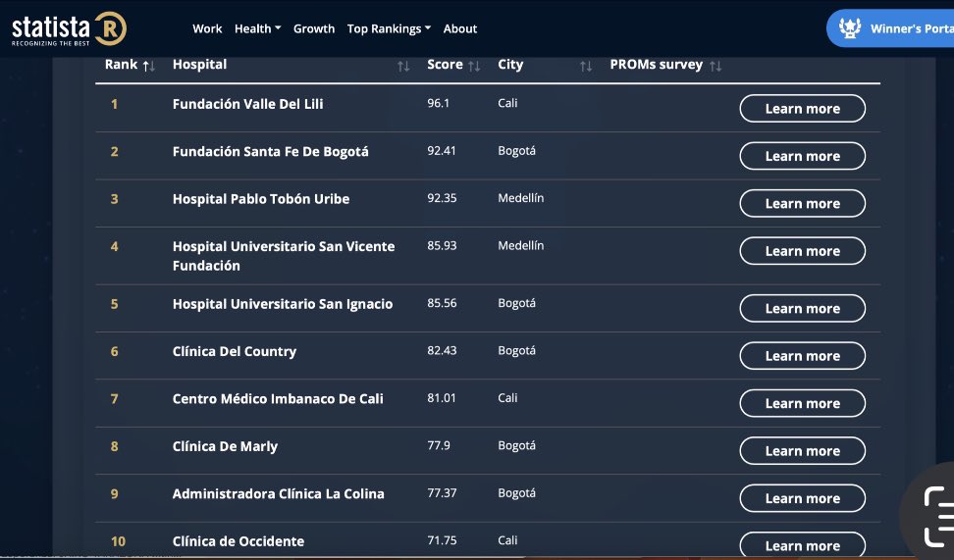Click city Cali in rank 1 row
The image size is (954, 560).
pyautogui.click(x=507, y=103)
